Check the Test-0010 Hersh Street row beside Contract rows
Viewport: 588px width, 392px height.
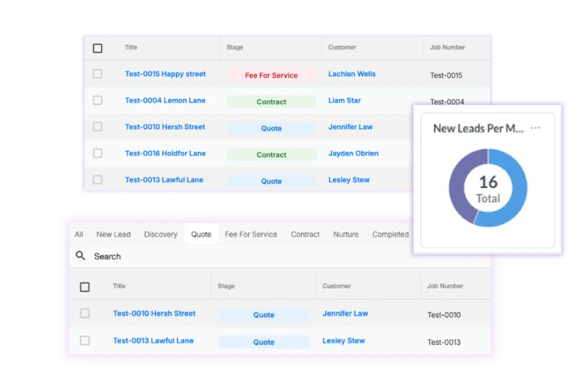(x=98, y=127)
